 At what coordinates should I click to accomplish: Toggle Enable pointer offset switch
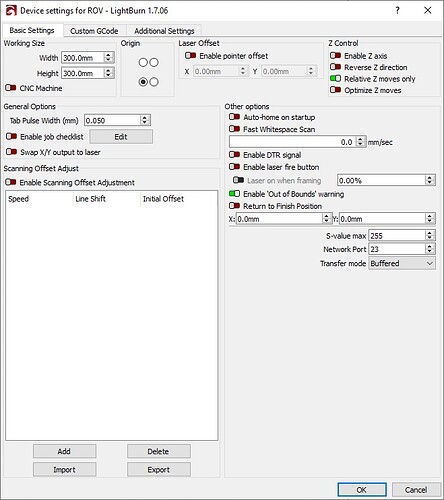pos(190,56)
